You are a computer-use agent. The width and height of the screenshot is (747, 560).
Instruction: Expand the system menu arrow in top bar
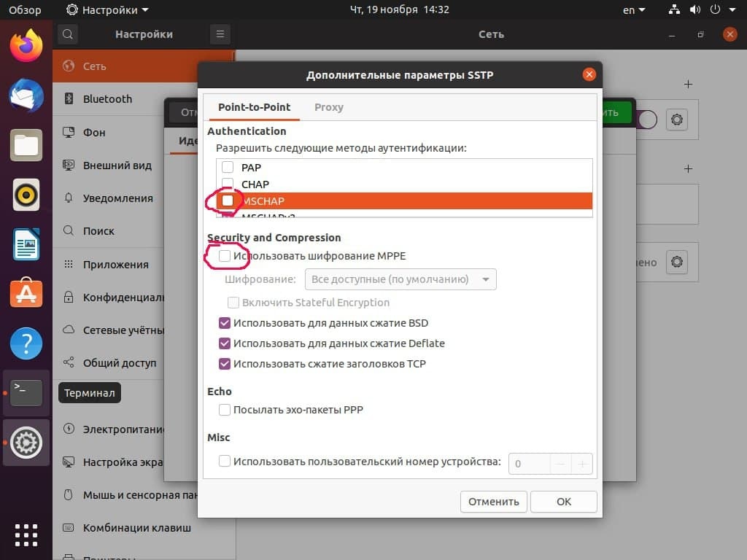point(732,9)
